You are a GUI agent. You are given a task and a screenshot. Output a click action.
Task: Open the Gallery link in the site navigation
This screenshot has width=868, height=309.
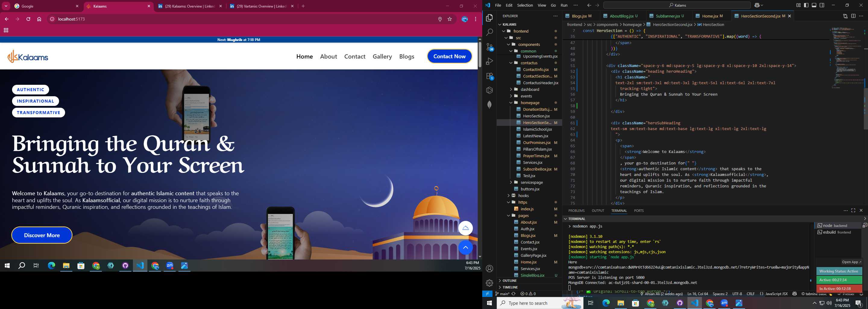click(x=382, y=56)
